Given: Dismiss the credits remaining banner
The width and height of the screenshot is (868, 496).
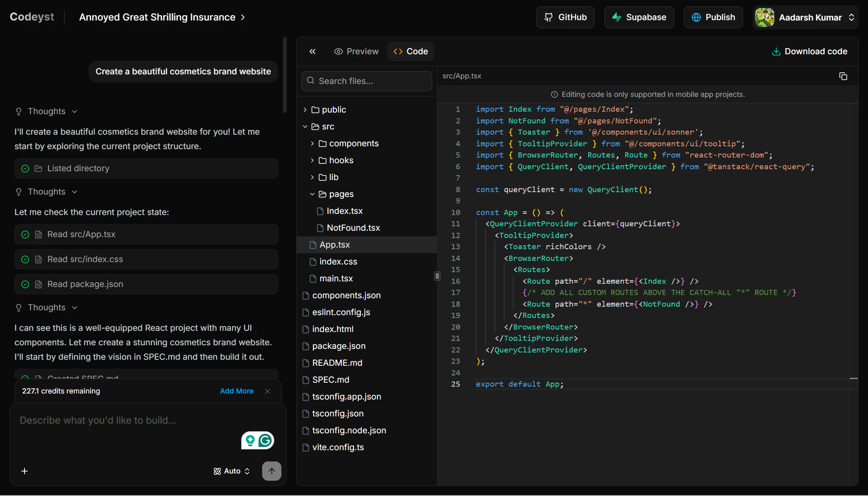Looking at the screenshot, I should pyautogui.click(x=267, y=391).
